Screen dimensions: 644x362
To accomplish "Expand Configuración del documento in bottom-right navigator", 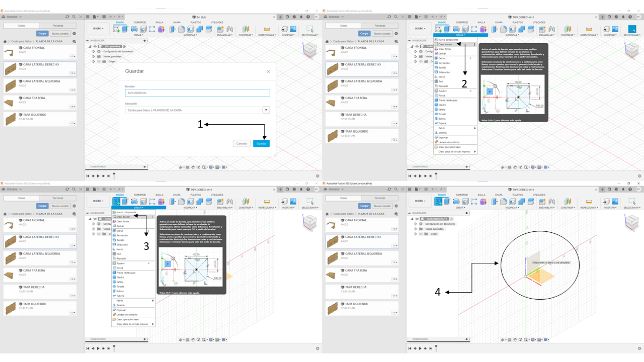I will tap(415, 224).
